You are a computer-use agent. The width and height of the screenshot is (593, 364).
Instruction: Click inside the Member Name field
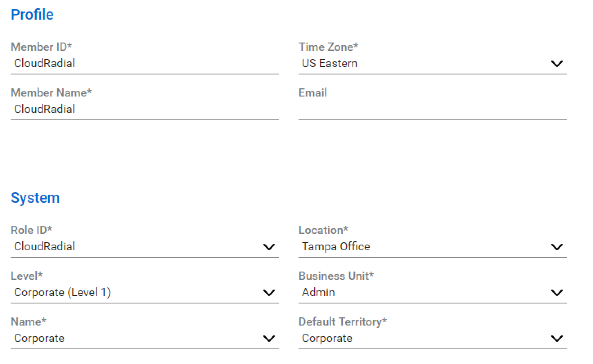click(x=123, y=109)
